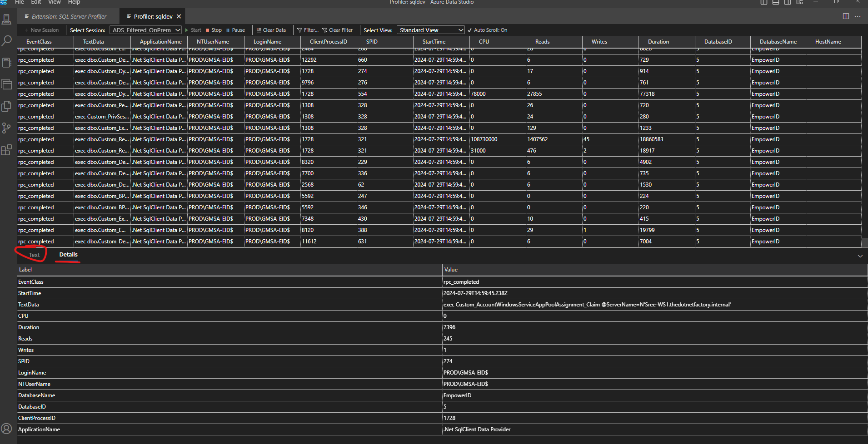The image size is (868, 444).
Task: Open the Connections view in the activity bar
Action: (6, 20)
